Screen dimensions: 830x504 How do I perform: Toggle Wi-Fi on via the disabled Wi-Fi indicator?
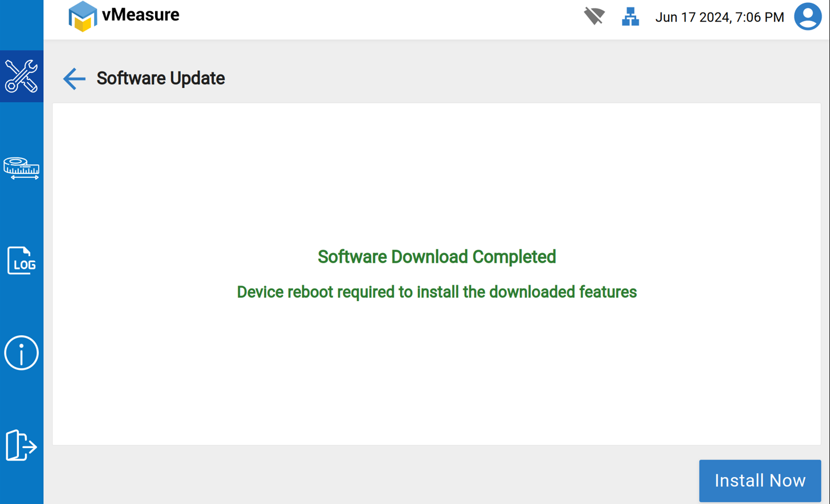coord(595,17)
